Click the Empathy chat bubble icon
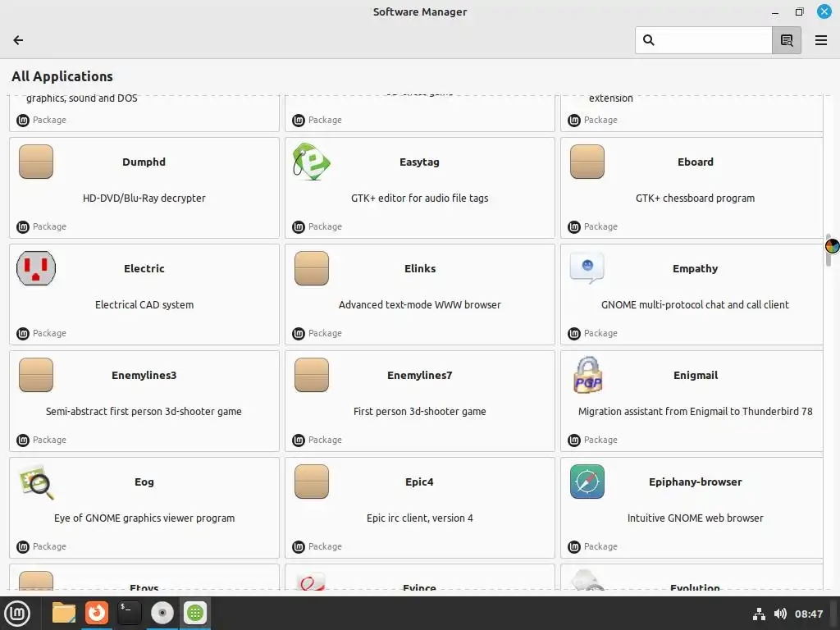Viewport: 840px width, 630px height. (587, 268)
